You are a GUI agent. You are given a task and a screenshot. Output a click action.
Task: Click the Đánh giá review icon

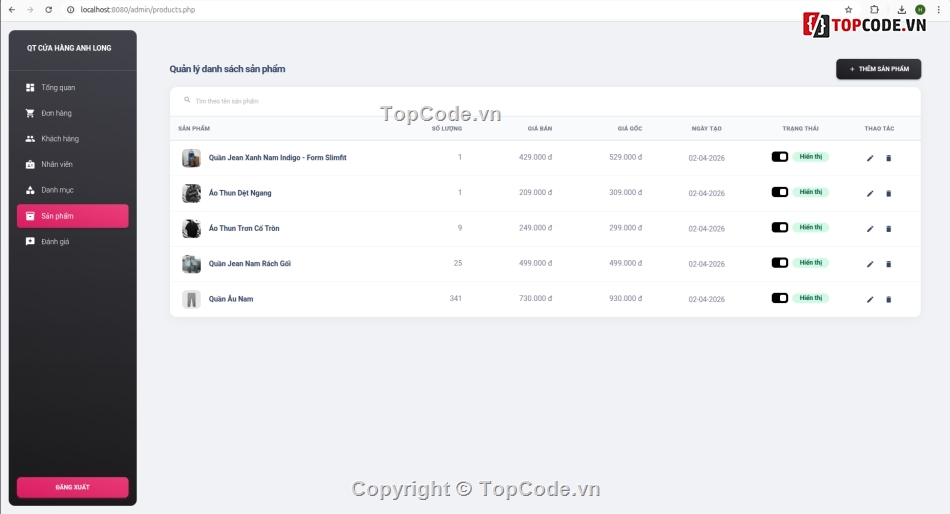pos(30,241)
